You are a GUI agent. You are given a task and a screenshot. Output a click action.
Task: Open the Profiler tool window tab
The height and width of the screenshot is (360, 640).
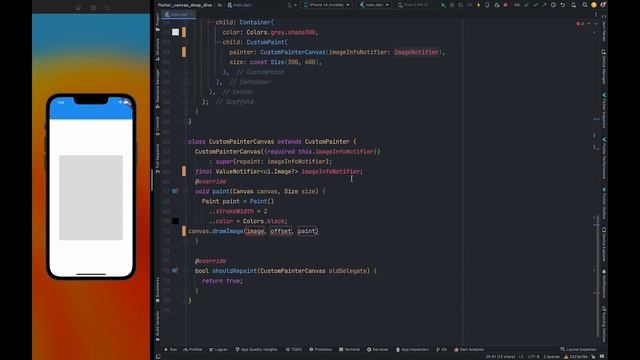point(193,350)
